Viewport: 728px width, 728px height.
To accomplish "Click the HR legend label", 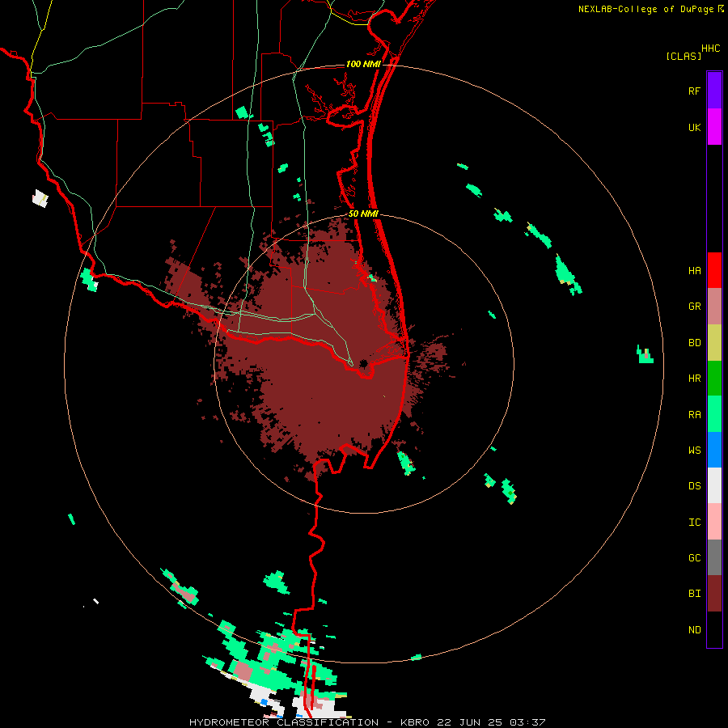I will coord(695,379).
